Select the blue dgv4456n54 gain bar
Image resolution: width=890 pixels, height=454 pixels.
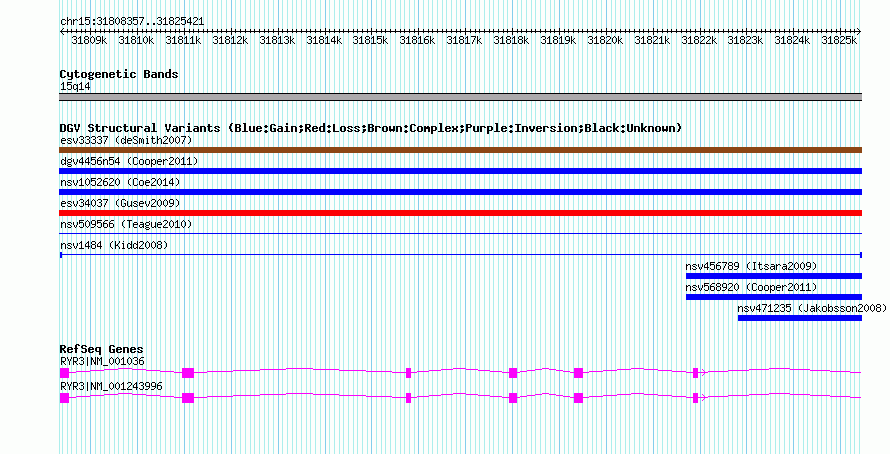460,171
